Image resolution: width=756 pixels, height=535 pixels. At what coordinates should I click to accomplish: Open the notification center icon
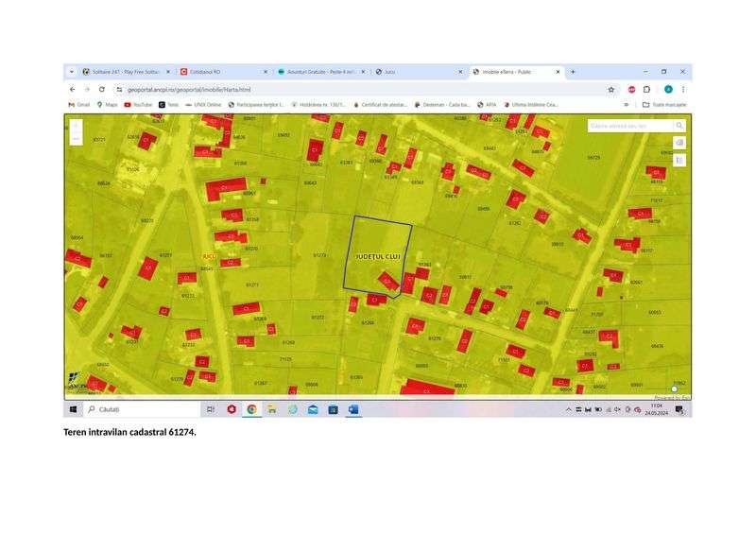tap(679, 409)
